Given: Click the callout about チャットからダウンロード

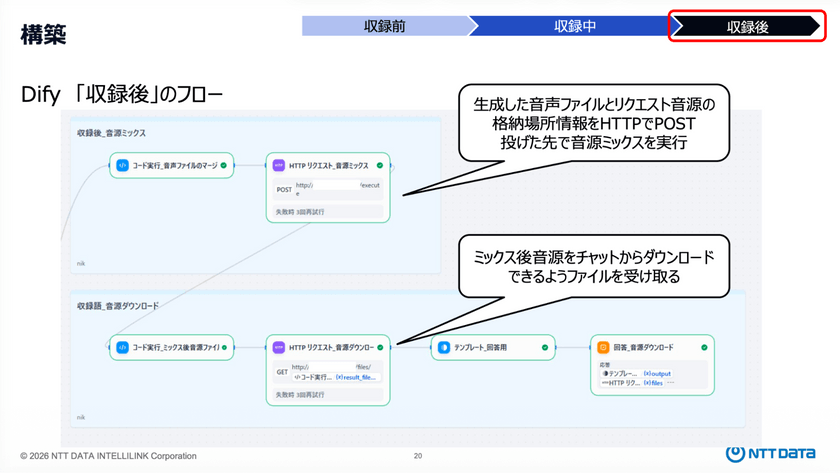Looking at the screenshot, I should tap(594, 267).
